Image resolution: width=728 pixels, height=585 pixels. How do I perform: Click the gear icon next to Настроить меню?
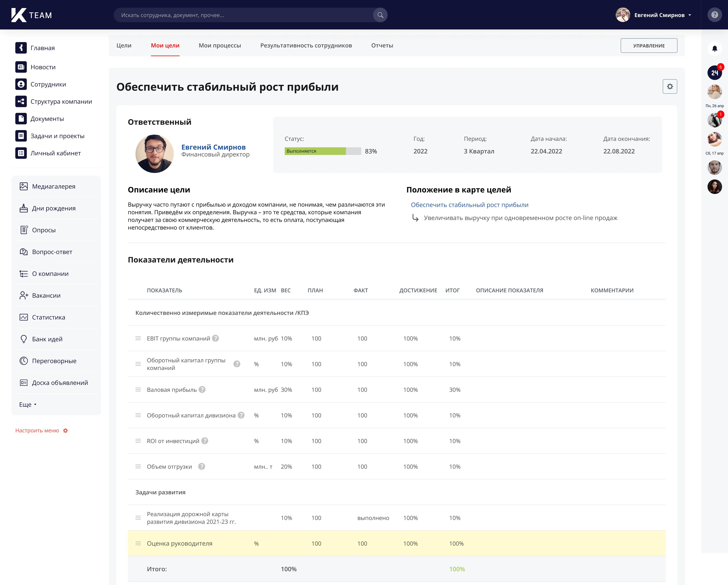coord(65,430)
